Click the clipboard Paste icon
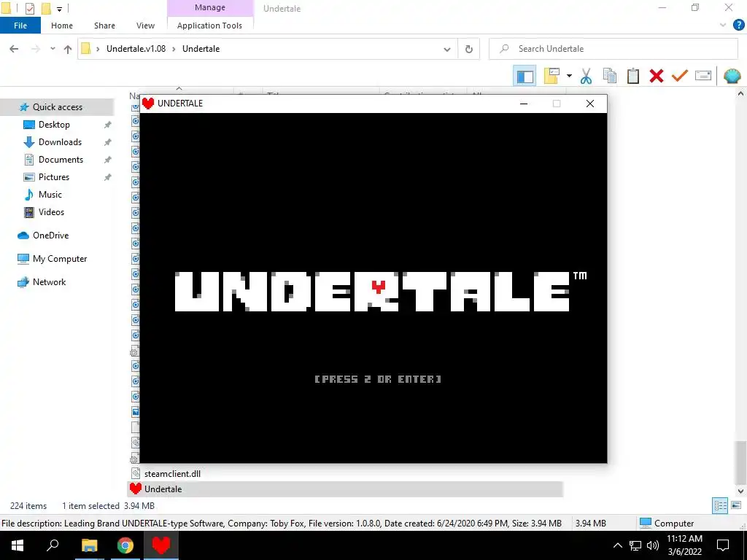Viewport: 747px width, 560px height. point(632,76)
